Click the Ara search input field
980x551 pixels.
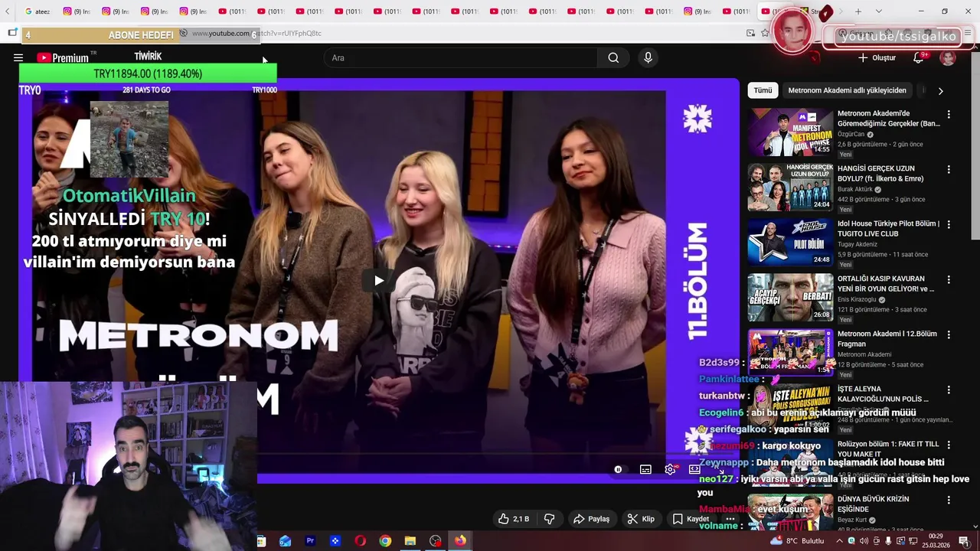coord(461,58)
